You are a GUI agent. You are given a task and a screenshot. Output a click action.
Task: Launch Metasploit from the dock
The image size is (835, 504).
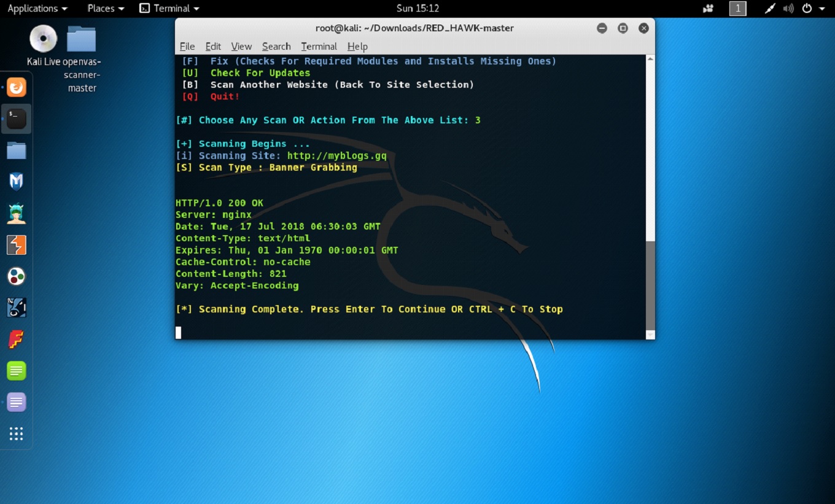[x=17, y=182]
